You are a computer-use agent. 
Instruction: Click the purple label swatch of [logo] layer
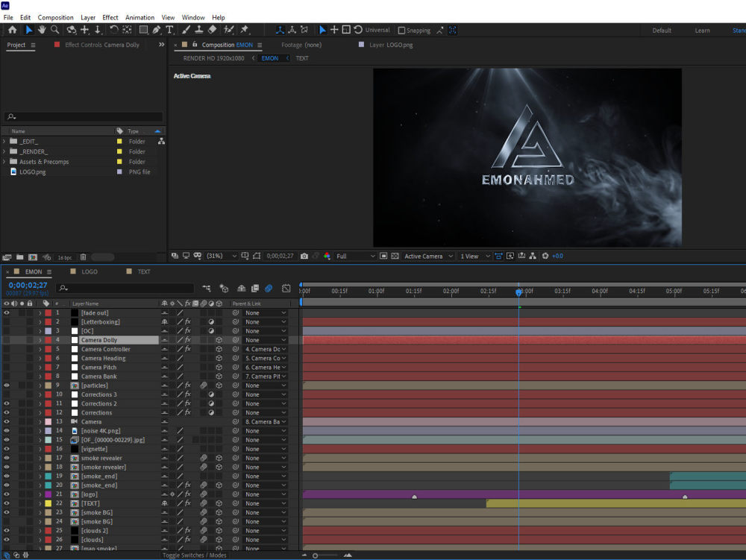[48, 494]
